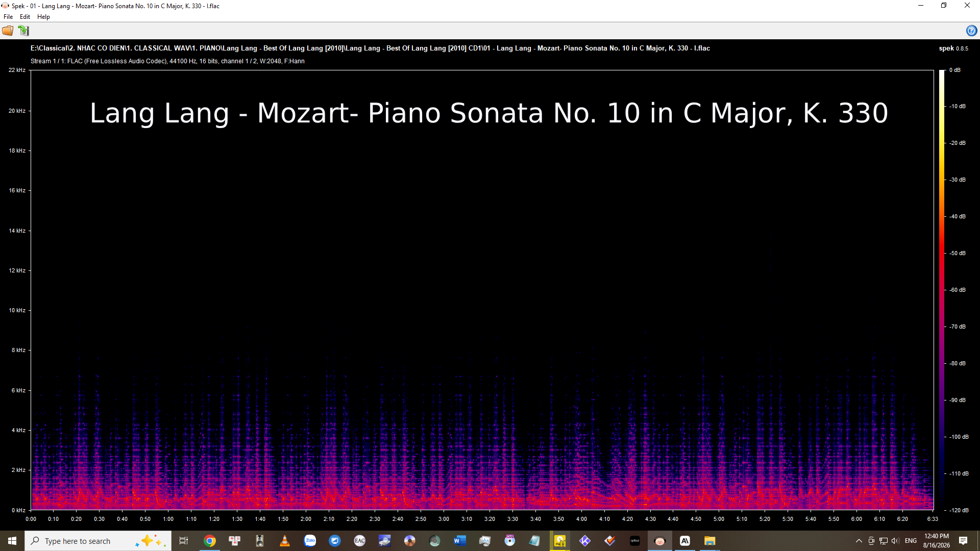Image resolution: width=980 pixels, height=551 pixels.
Task: Open the Action Center notifications
Action: coord(963,541)
